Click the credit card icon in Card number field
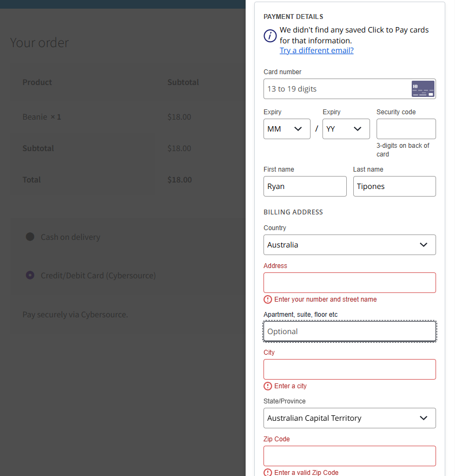Image resolution: width=455 pixels, height=476 pixels. (423, 89)
